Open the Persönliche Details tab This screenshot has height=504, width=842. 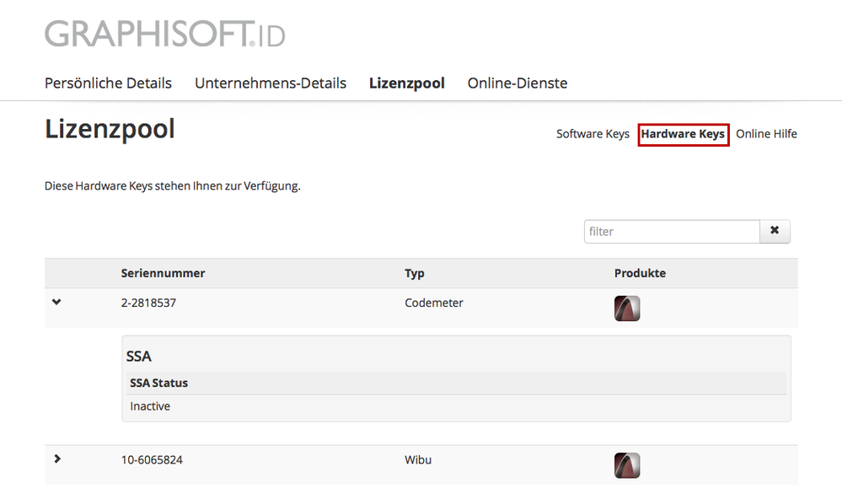(108, 83)
